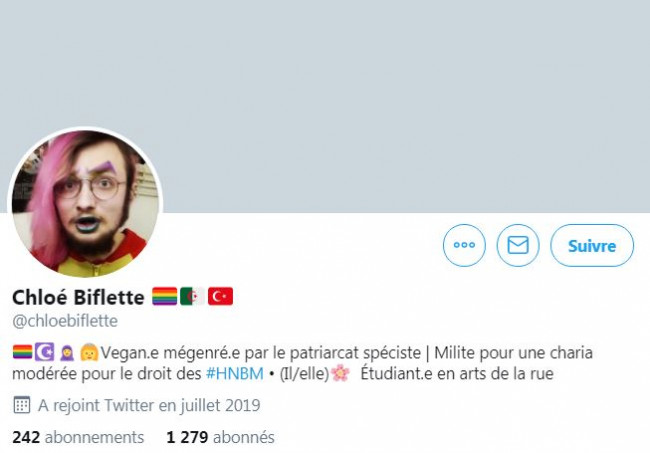Click the calendar icon next to join date
Screen dimensions: 650x453
[x=22, y=405]
